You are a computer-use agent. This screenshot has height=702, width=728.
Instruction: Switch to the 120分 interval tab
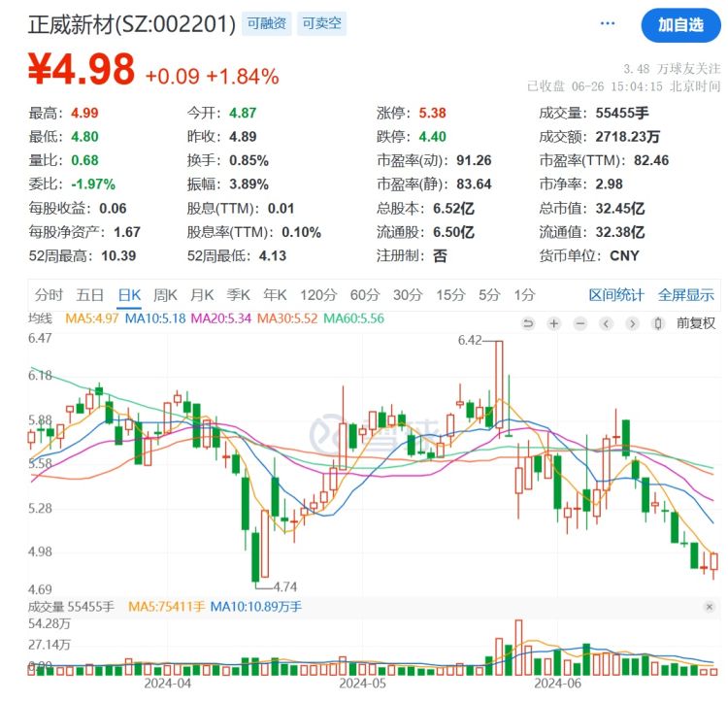click(318, 295)
